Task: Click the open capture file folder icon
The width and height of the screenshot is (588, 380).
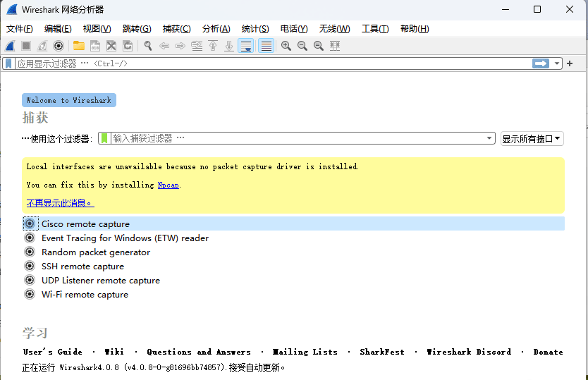Action: click(x=78, y=46)
